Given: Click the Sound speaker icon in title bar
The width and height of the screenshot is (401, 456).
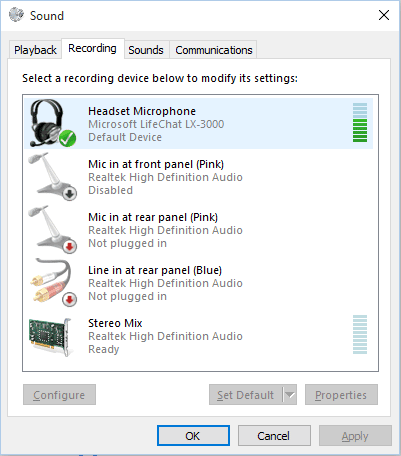Looking at the screenshot, I should click(x=16, y=15).
